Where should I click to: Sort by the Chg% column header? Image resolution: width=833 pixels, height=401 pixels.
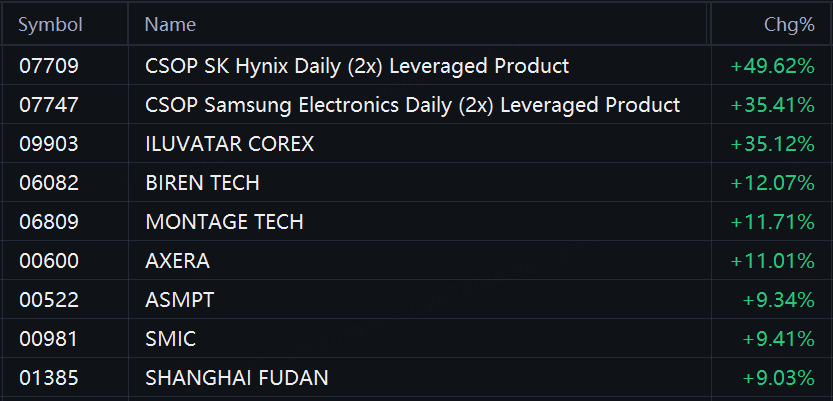[789, 25]
